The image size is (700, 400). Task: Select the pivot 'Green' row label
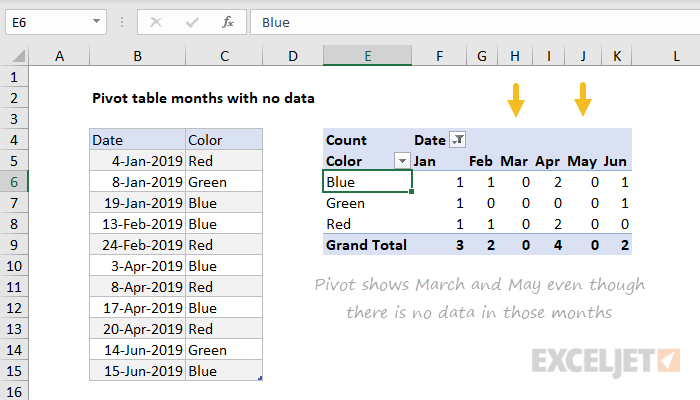(367, 203)
